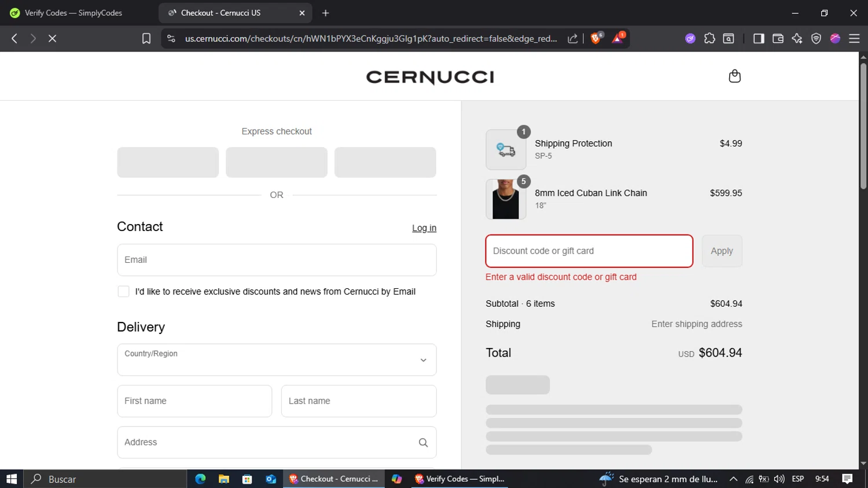
Task: Switch to Verify Codes taskbar window
Action: [x=459, y=479]
